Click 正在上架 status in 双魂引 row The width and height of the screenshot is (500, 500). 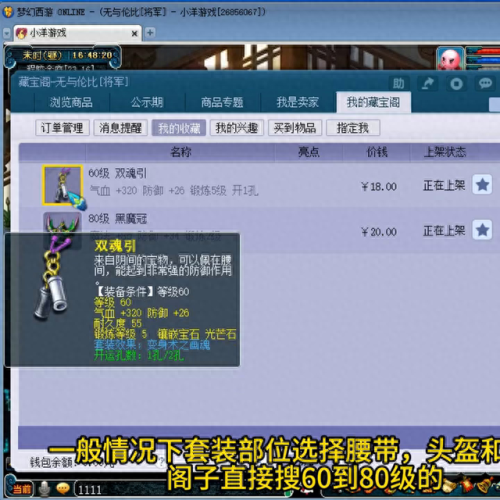[x=444, y=185]
